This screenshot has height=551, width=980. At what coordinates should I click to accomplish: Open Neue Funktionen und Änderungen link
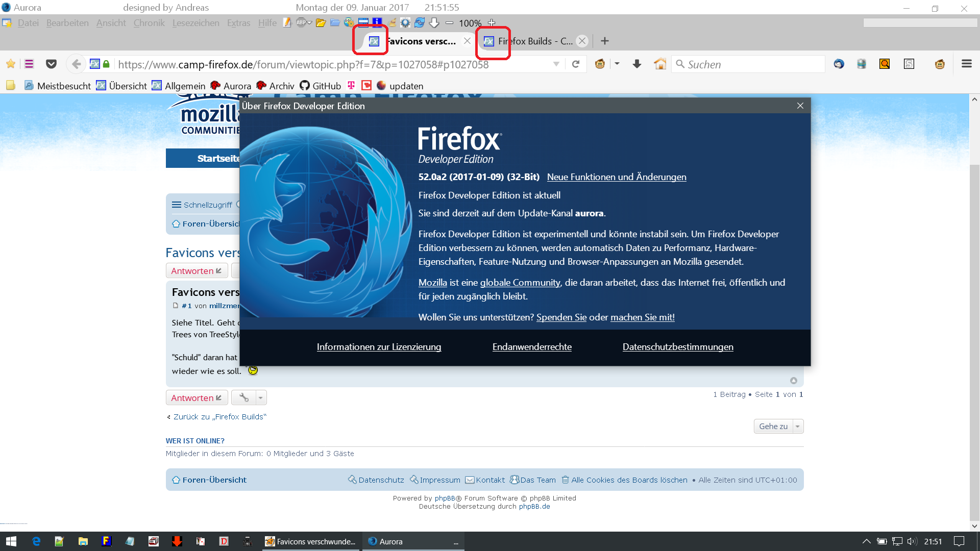616,177
